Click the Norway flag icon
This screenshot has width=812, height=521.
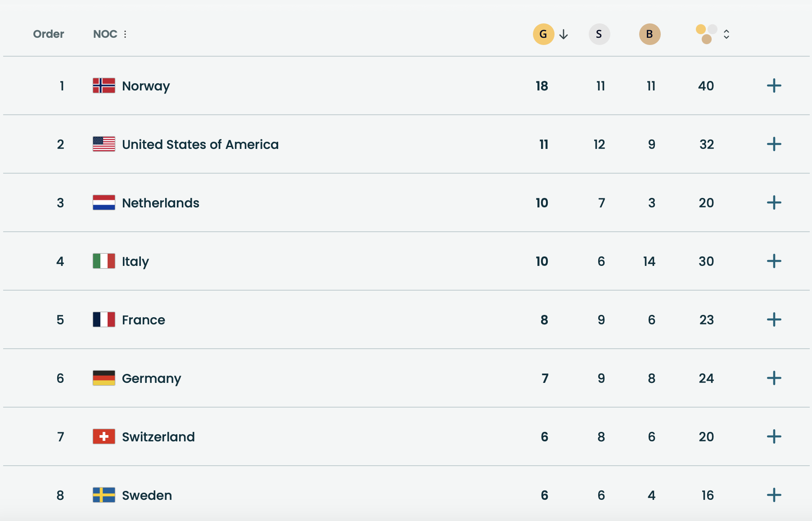[x=104, y=85]
